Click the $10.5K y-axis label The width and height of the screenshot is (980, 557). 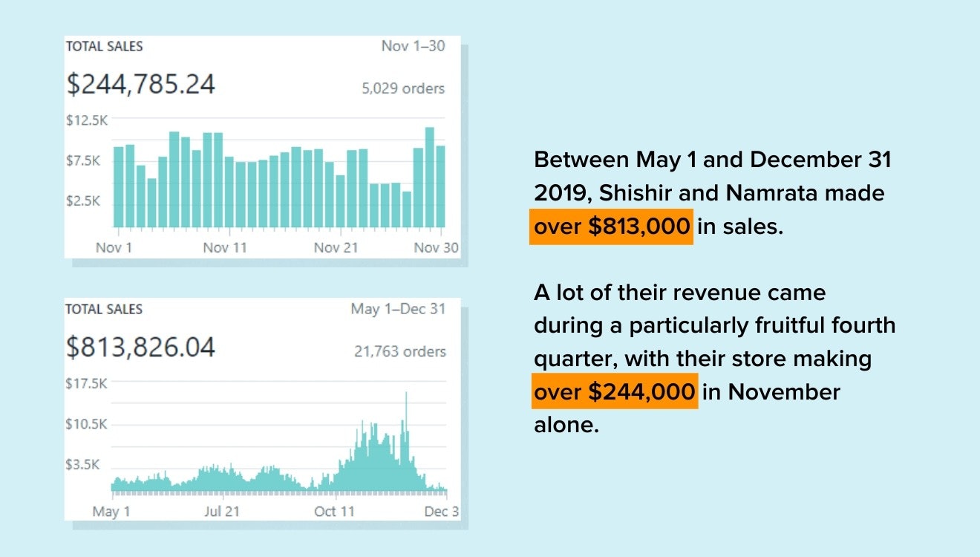point(88,424)
